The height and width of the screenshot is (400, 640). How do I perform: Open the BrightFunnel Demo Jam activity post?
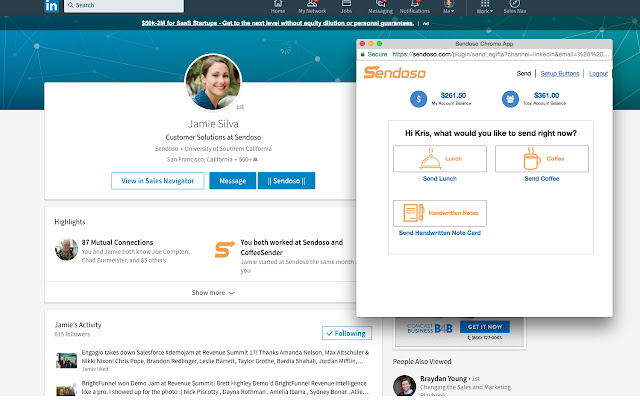point(225,387)
